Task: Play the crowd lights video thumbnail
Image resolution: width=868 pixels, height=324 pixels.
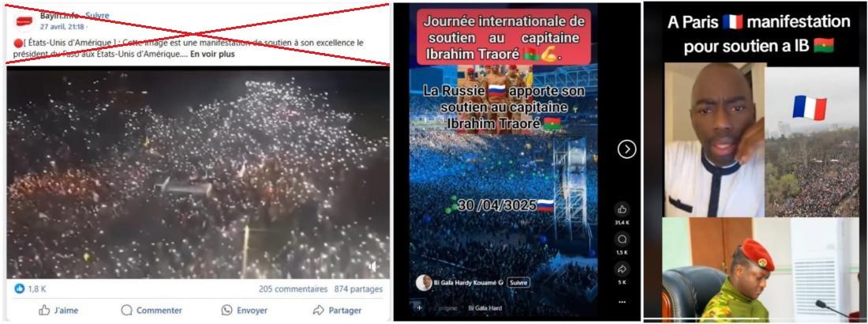Action: point(197,173)
